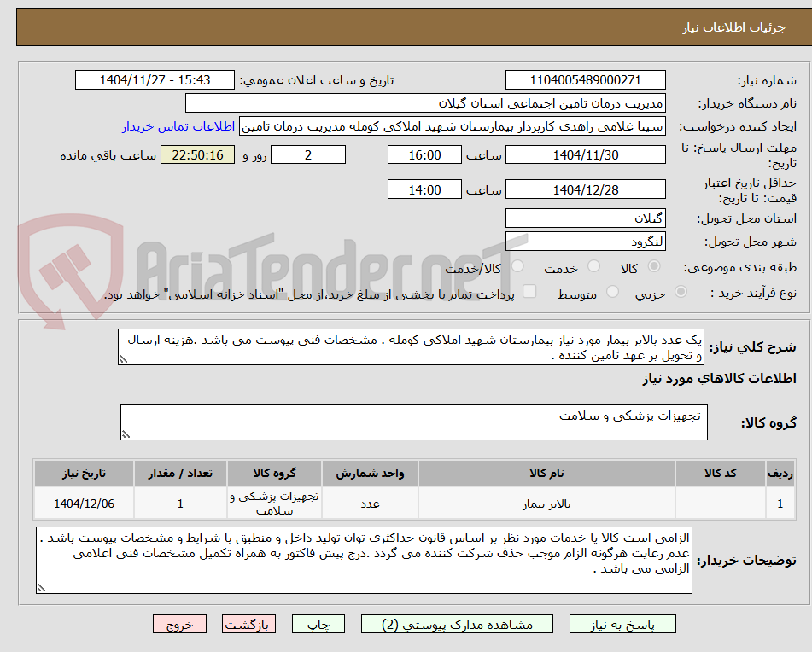Open اطلاعات تماس خریدار link
The width and height of the screenshot is (812, 652).
tap(178, 127)
